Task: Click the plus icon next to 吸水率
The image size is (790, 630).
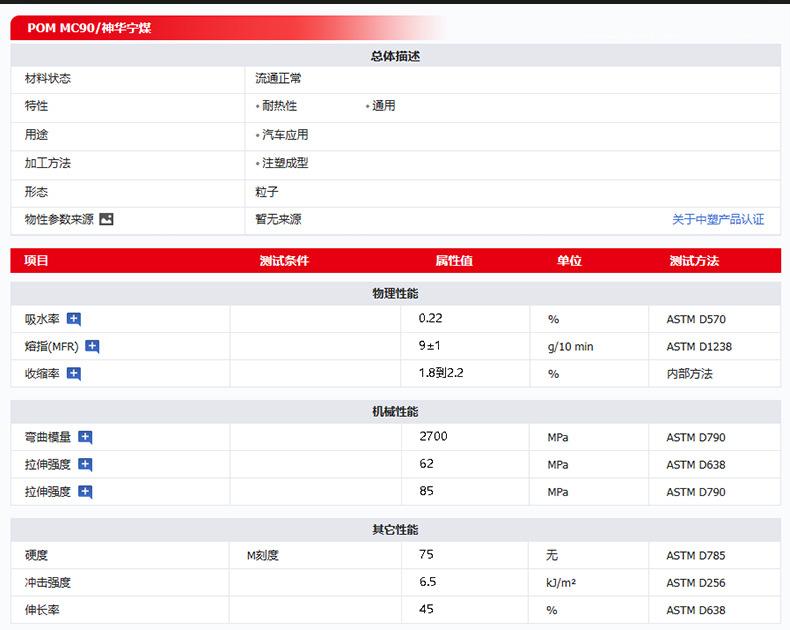Action: 74,319
